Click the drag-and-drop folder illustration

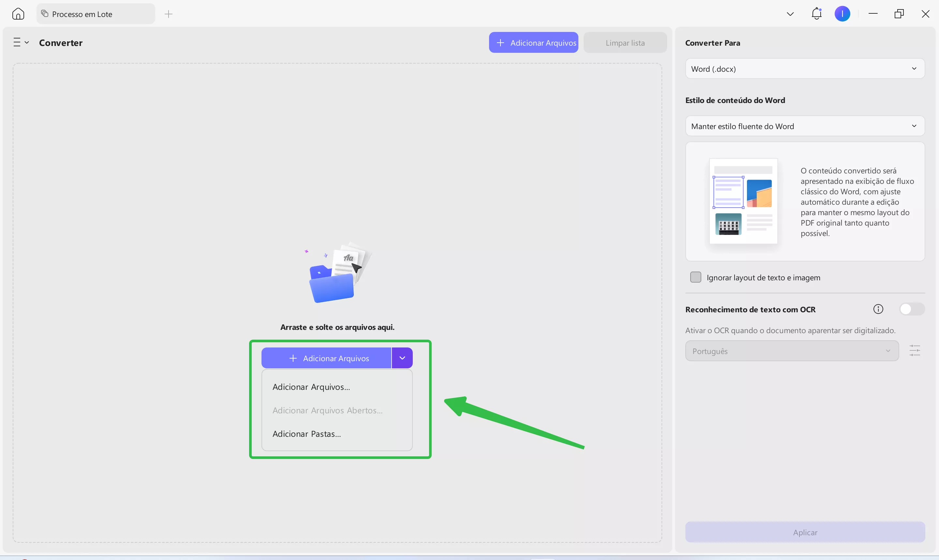pos(337,273)
